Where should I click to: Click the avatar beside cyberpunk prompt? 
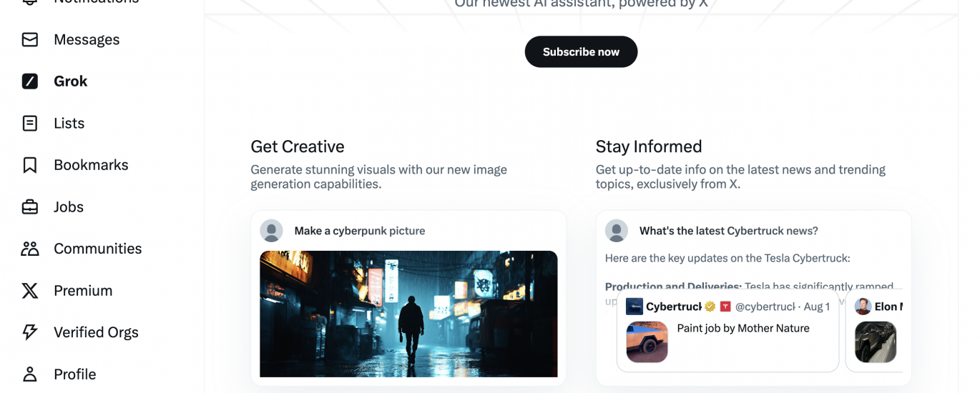tap(271, 231)
